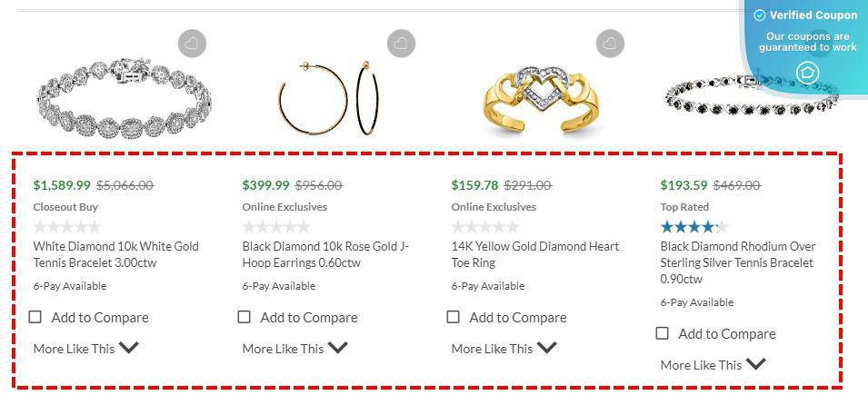
Task: Click star rating of Black Diamond Rhodium bracelet
Action: tap(693, 227)
